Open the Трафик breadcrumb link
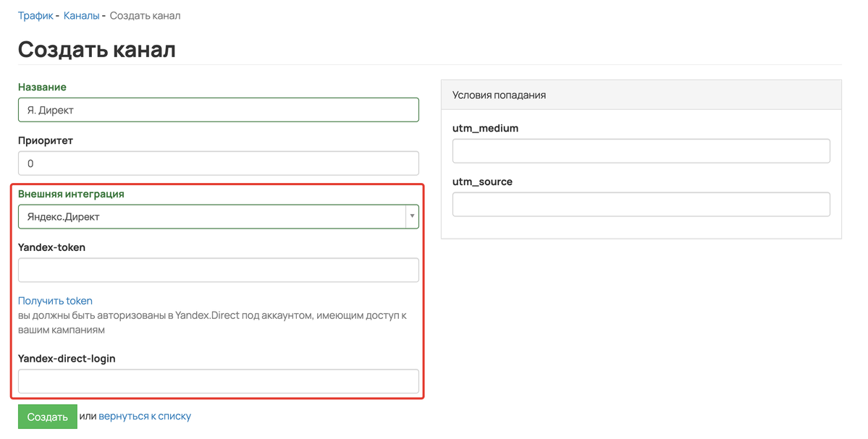This screenshot has height=439, width=868. (x=35, y=15)
